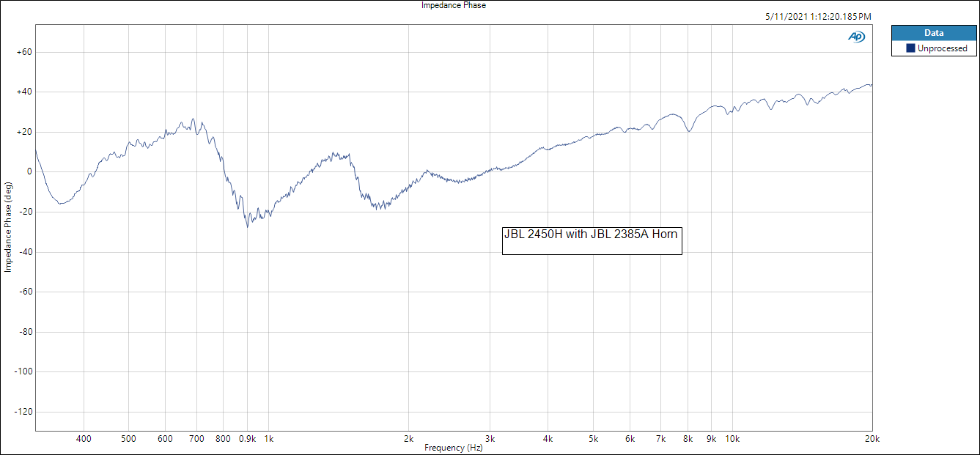Click the AP logo icon on the graph

(856, 37)
